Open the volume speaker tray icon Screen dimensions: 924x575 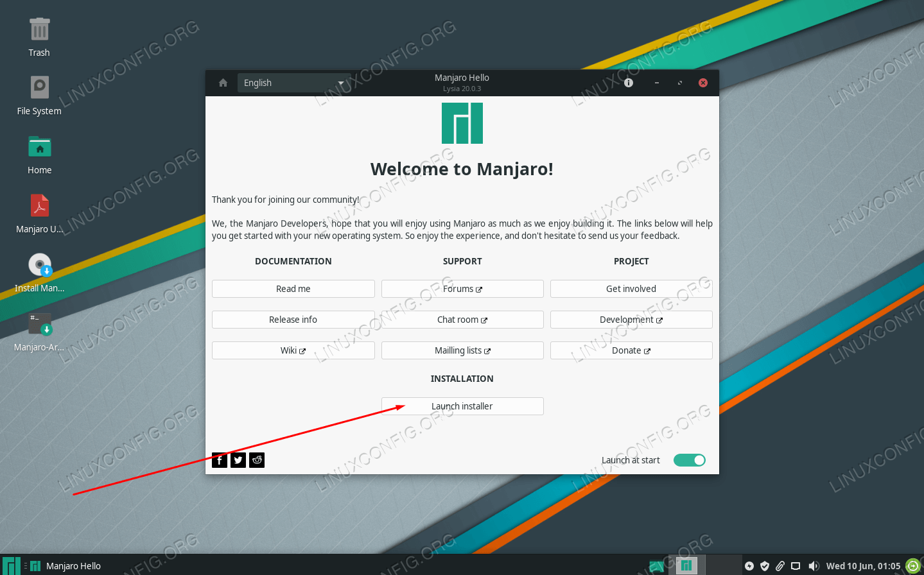814,566
